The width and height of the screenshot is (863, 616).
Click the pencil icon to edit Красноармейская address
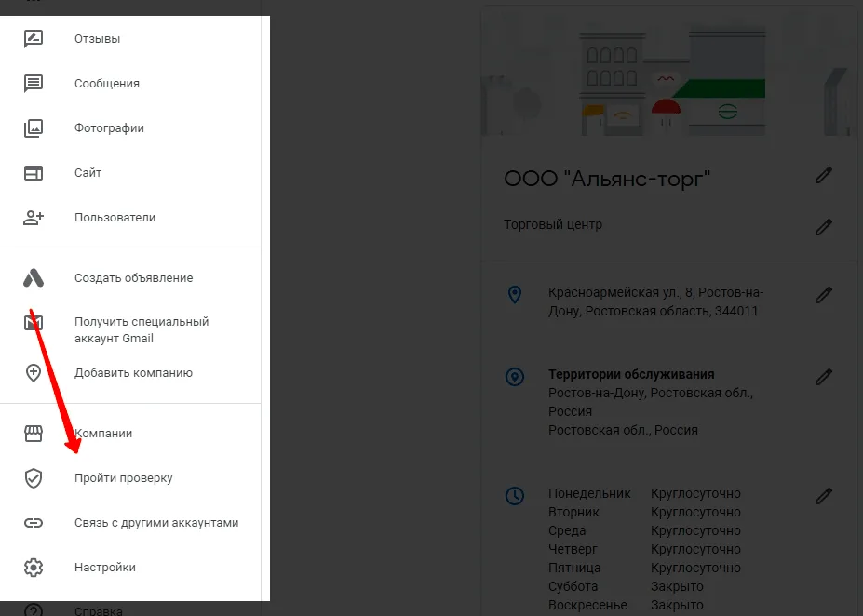point(823,295)
